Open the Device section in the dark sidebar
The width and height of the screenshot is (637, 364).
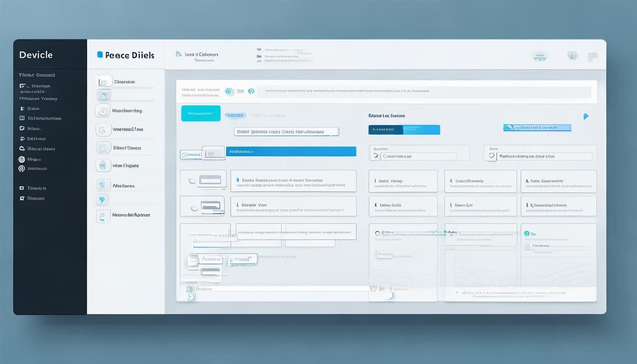click(36, 55)
